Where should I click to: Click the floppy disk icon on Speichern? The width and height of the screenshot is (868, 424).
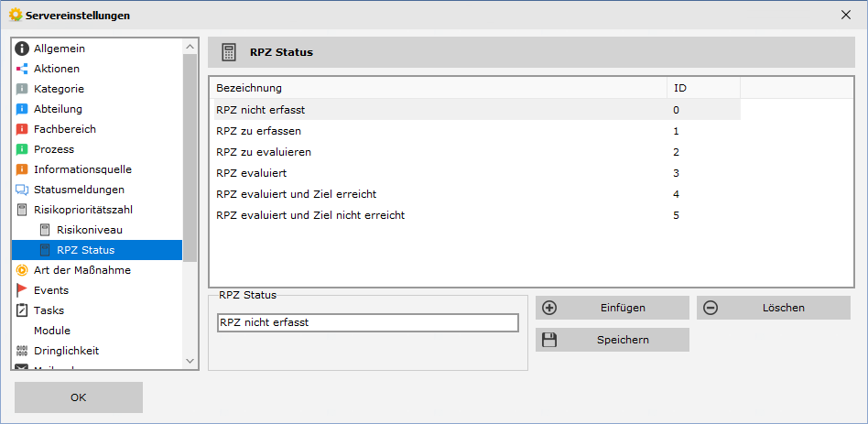point(549,340)
